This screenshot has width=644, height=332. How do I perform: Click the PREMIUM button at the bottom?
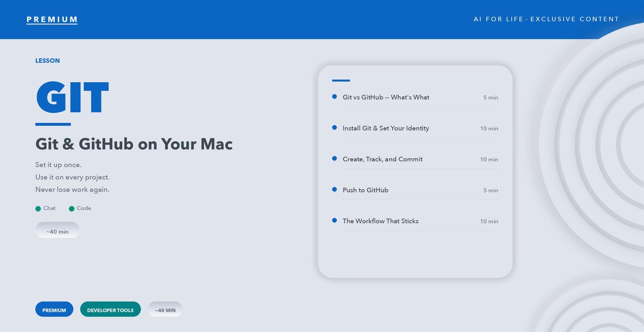tap(54, 309)
